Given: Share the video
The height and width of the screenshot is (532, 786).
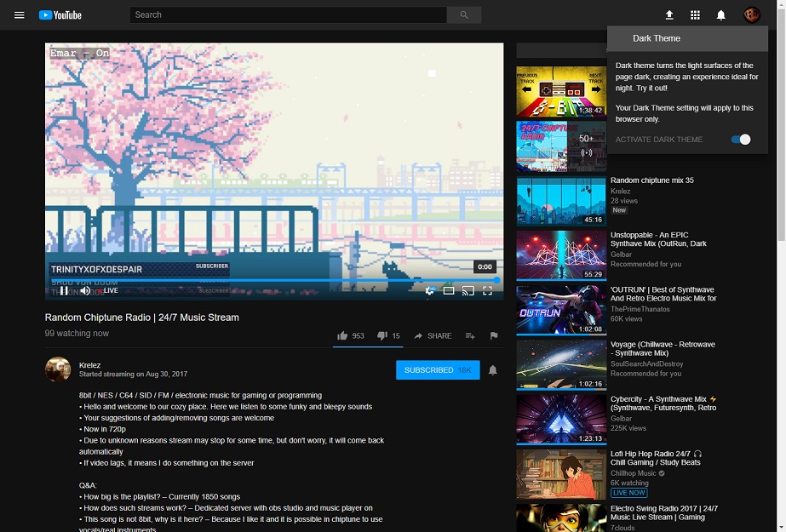Looking at the screenshot, I should click(433, 335).
